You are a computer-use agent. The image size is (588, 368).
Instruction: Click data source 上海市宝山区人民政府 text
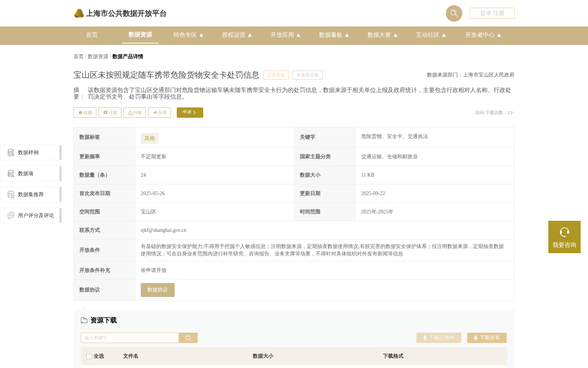tap(489, 75)
